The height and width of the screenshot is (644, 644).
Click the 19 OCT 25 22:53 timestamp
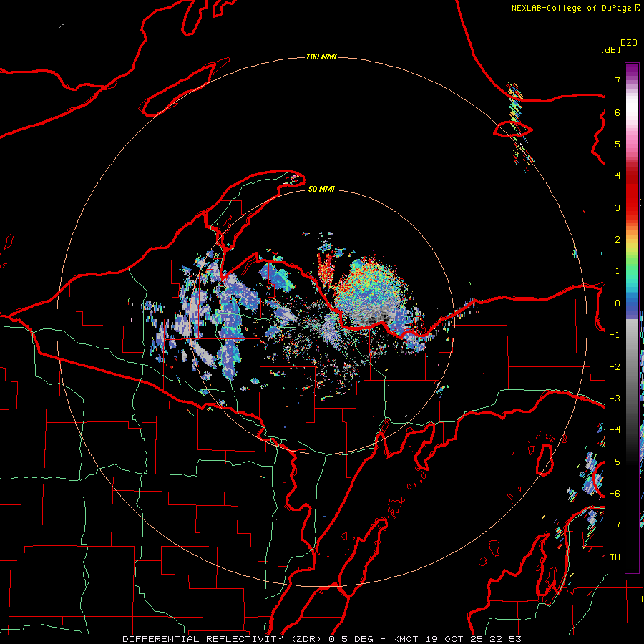tap(473, 639)
